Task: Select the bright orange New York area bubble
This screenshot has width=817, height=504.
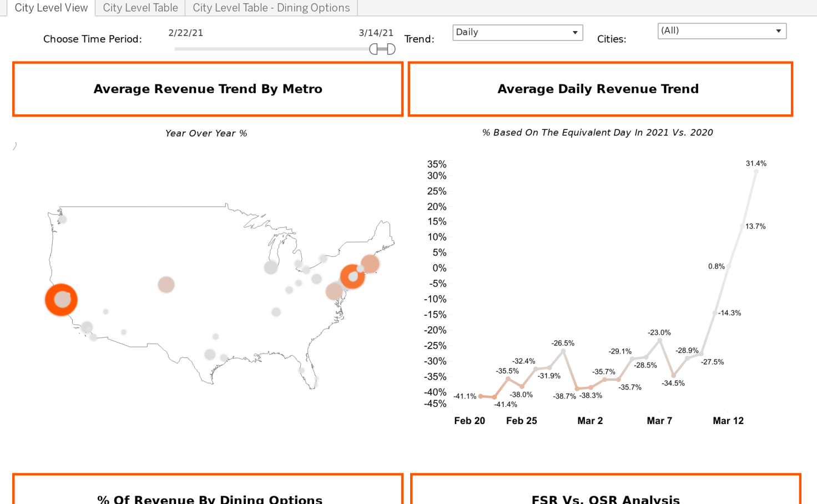Action: pyautogui.click(x=352, y=276)
